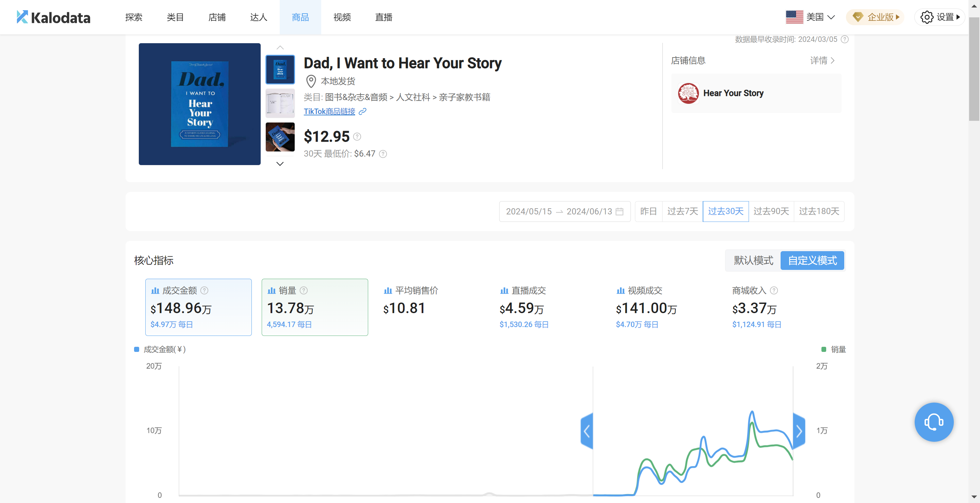Click the Kalodata logo
The height and width of the screenshot is (503, 980).
(53, 17)
